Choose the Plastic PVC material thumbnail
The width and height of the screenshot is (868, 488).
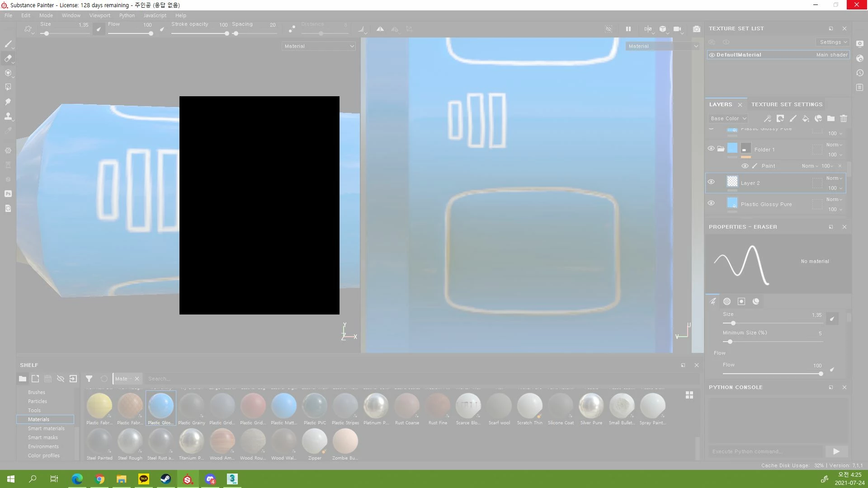pyautogui.click(x=315, y=406)
